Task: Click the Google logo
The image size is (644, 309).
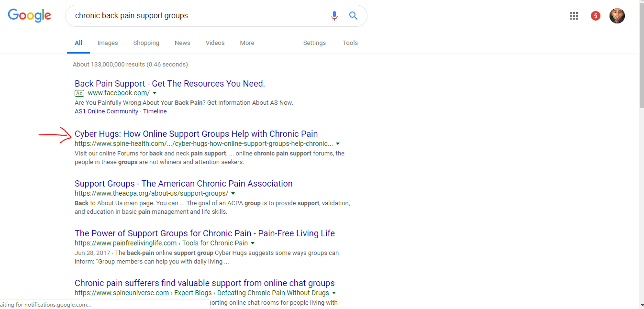Action: 30,15
